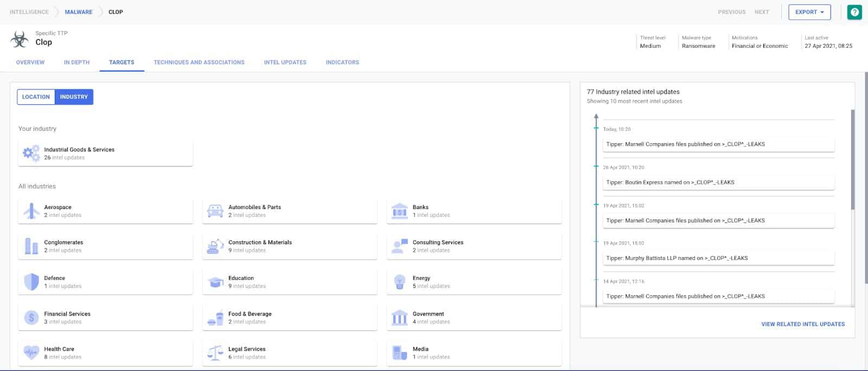This screenshot has width=868, height=371.
Task: Click the Health Care industry name
Action: coord(59,349)
